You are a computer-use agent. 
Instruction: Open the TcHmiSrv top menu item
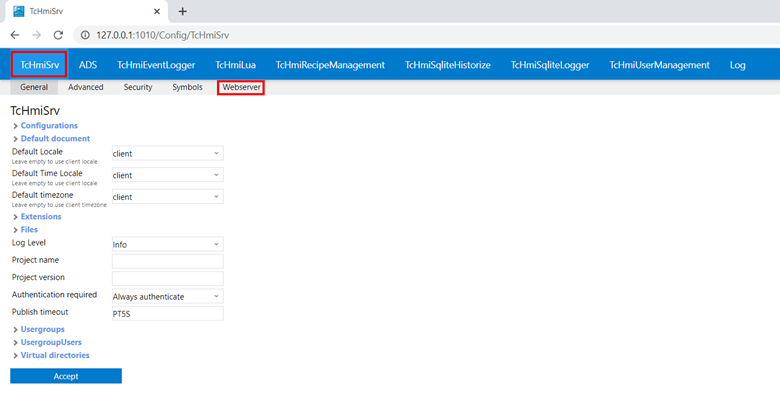39,65
